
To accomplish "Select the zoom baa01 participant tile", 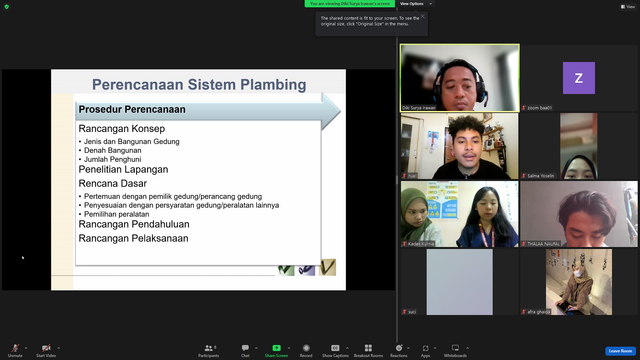I will [579, 78].
